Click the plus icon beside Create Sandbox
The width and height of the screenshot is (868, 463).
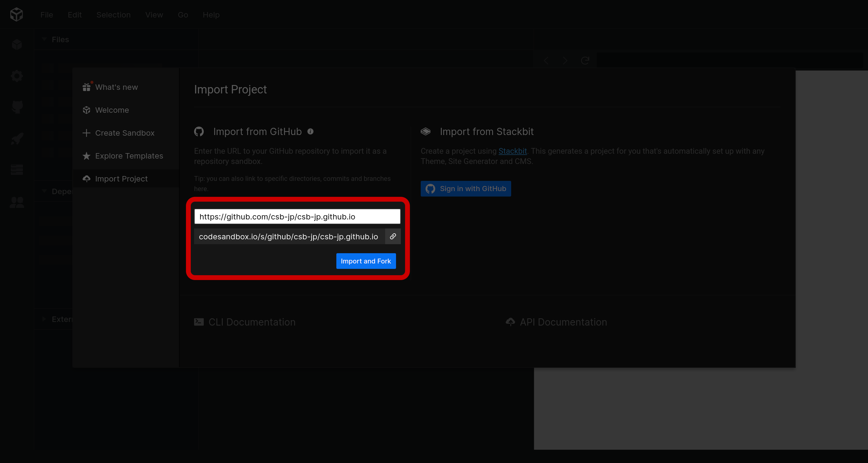(86, 133)
